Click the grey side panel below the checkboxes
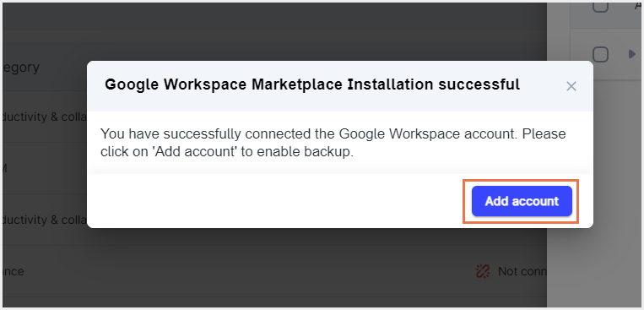 point(596,193)
